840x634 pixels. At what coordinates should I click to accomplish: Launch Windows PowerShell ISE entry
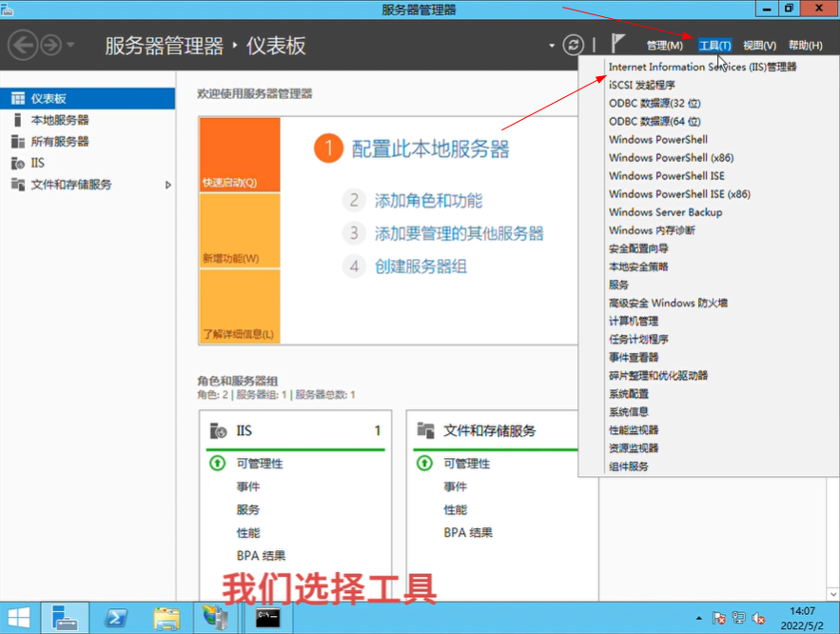pos(667,176)
